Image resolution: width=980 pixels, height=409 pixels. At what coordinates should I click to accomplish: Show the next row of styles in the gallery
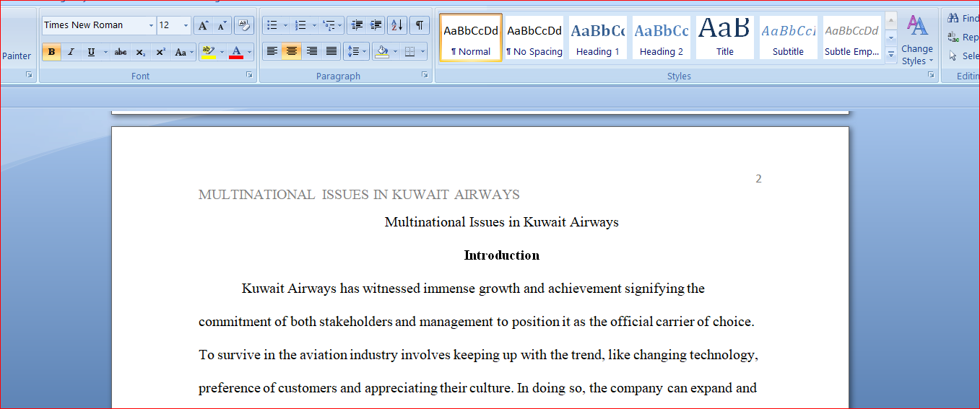tap(891, 37)
